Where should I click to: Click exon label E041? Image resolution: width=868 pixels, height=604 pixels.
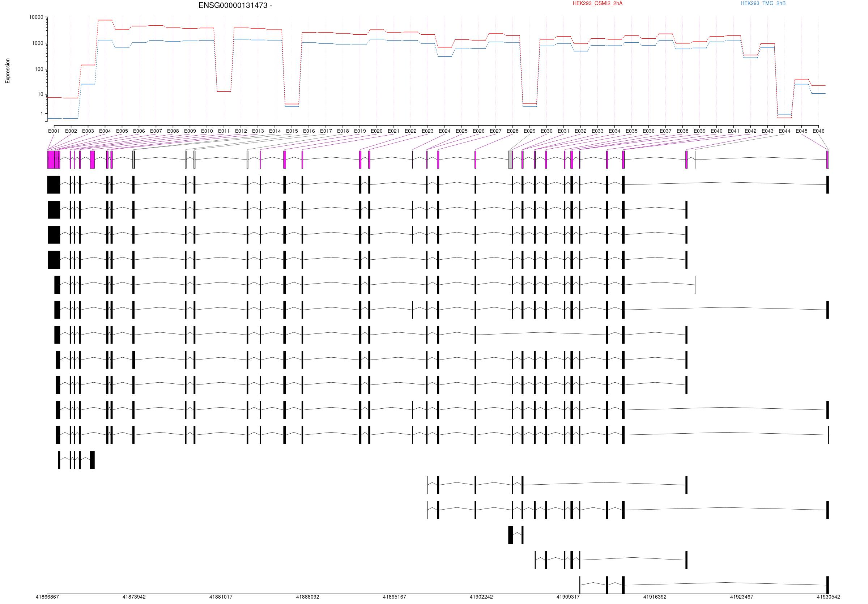[x=733, y=131]
